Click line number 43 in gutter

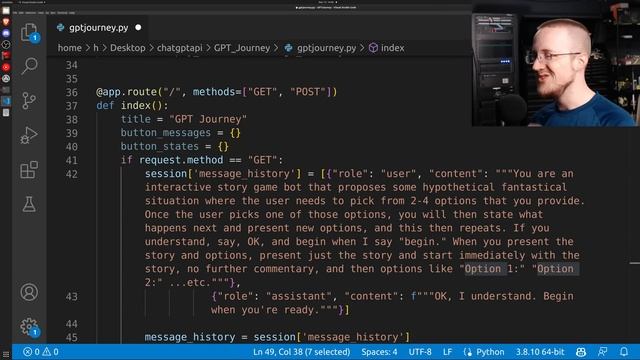(71, 296)
